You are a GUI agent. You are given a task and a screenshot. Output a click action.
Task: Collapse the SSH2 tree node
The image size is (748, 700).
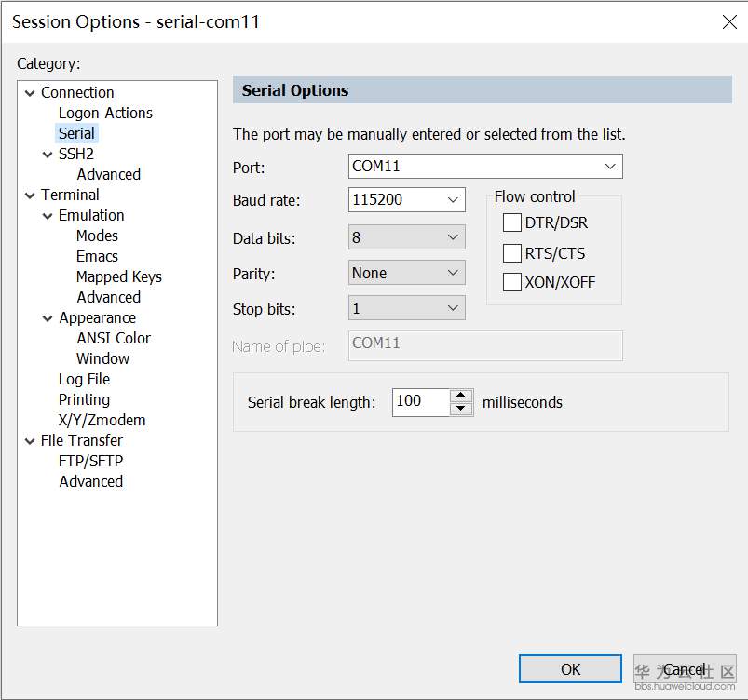(48, 155)
